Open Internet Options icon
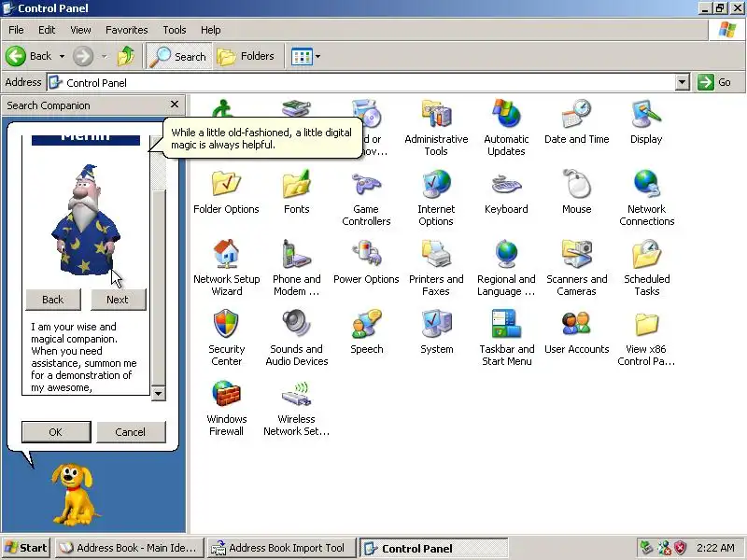747x560 pixels. (x=436, y=198)
